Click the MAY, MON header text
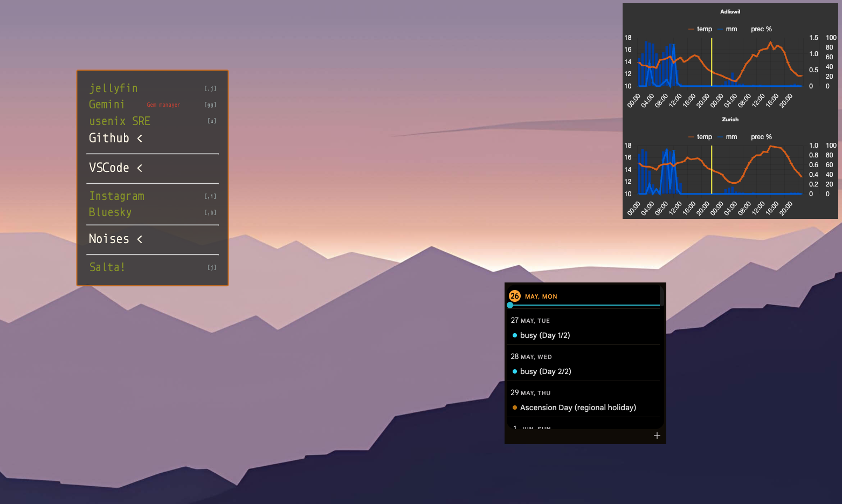 click(x=541, y=296)
